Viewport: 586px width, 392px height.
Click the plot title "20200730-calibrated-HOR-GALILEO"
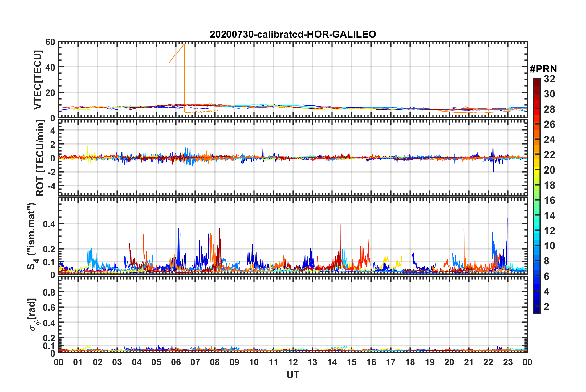coord(293,34)
